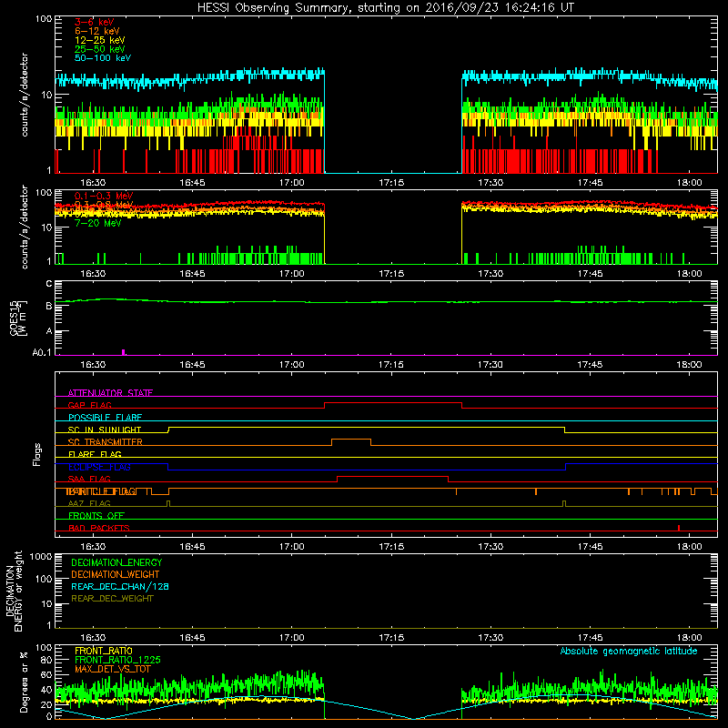
Task: Select the C class tick label
Action: click(x=49, y=284)
